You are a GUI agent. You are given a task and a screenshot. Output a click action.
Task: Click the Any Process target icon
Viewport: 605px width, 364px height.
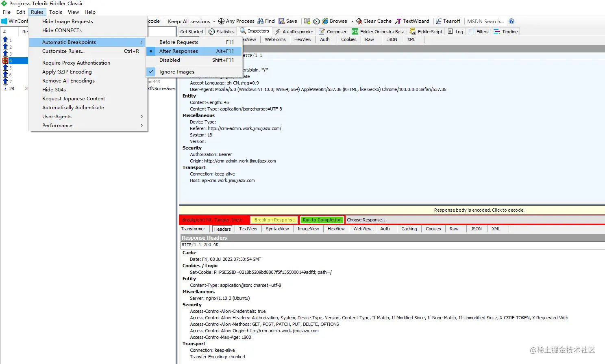coord(221,21)
